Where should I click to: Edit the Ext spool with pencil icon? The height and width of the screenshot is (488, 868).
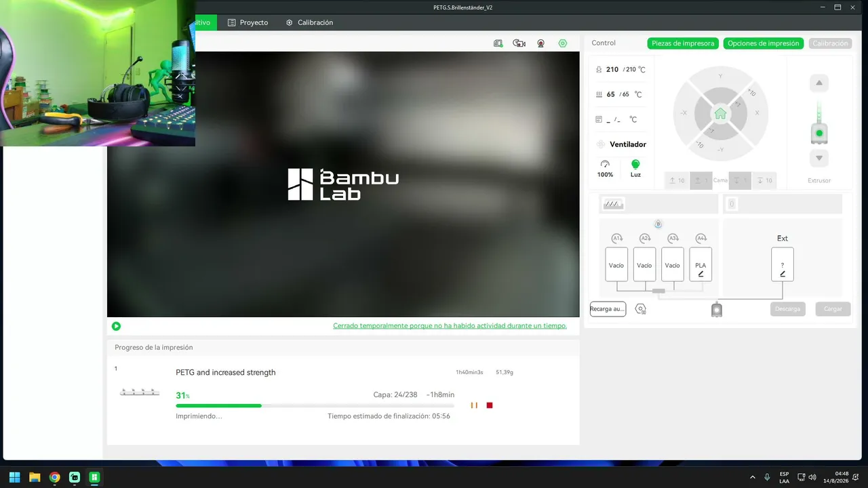tap(783, 274)
